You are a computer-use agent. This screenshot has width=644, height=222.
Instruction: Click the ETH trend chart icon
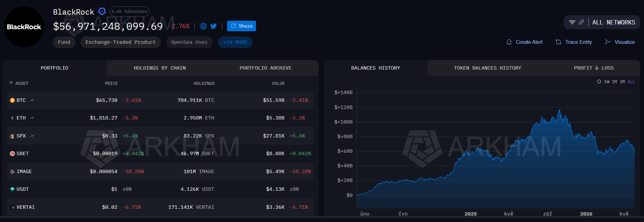[x=32, y=118]
